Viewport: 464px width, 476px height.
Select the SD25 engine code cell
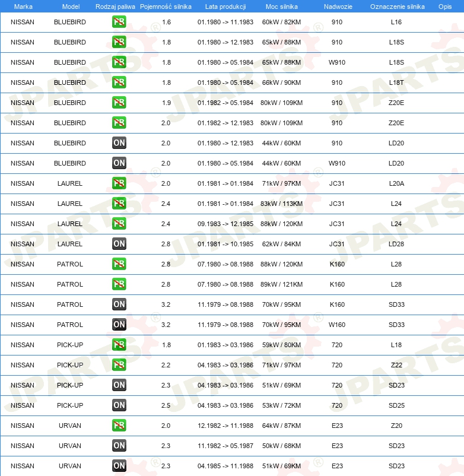pos(396,405)
